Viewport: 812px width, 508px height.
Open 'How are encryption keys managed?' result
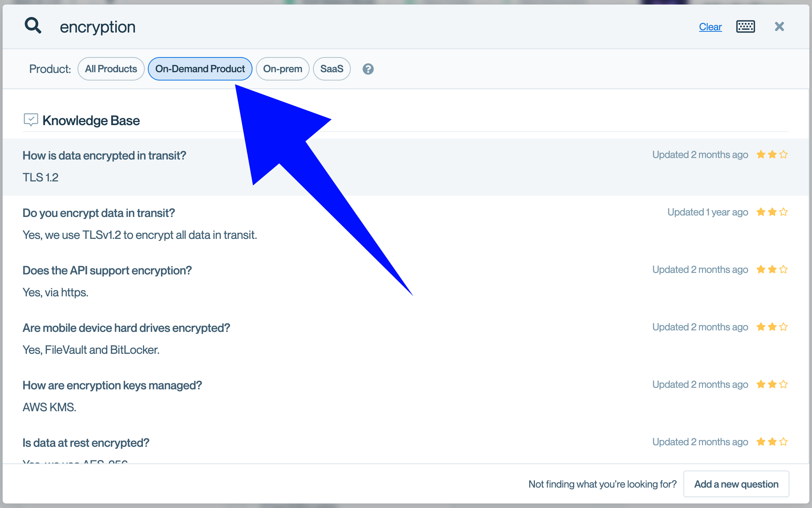(112, 385)
